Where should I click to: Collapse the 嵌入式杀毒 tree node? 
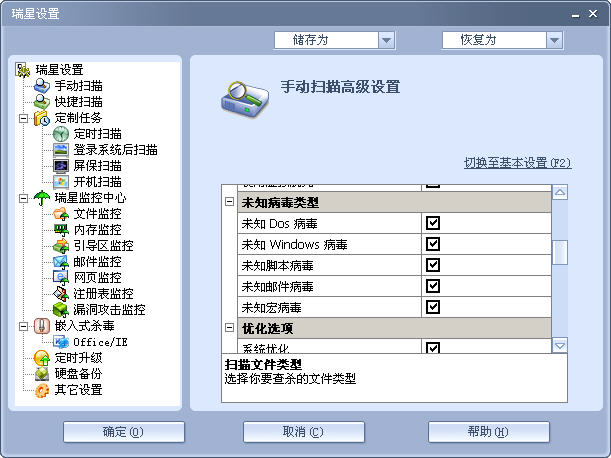(23, 326)
